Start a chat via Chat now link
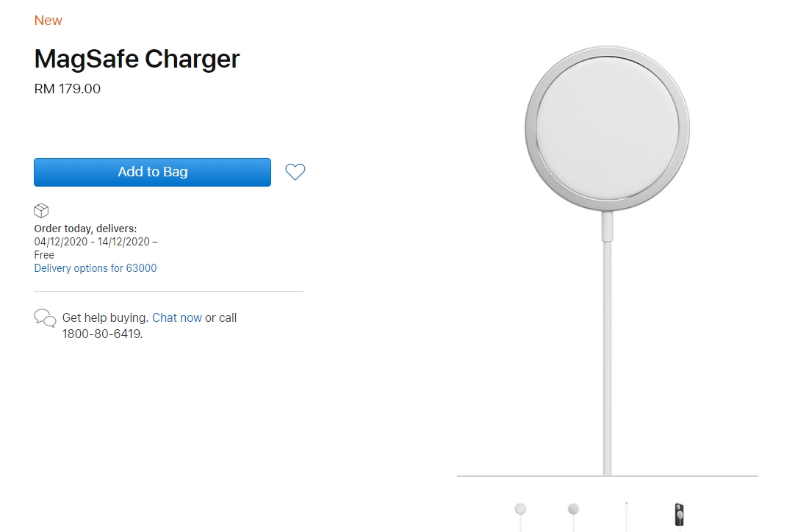This screenshot has height=532, width=798. click(x=176, y=317)
